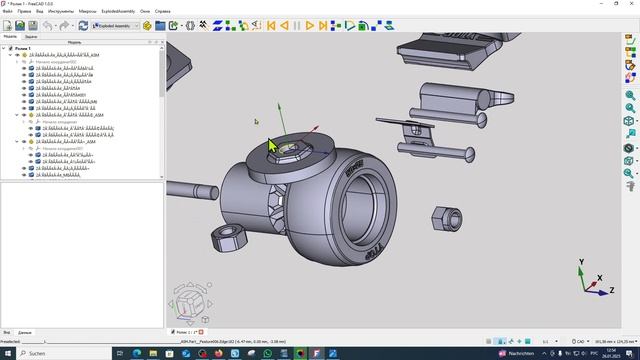
Task: Click the teal square icon in the status bar
Action: (x=528, y=341)
